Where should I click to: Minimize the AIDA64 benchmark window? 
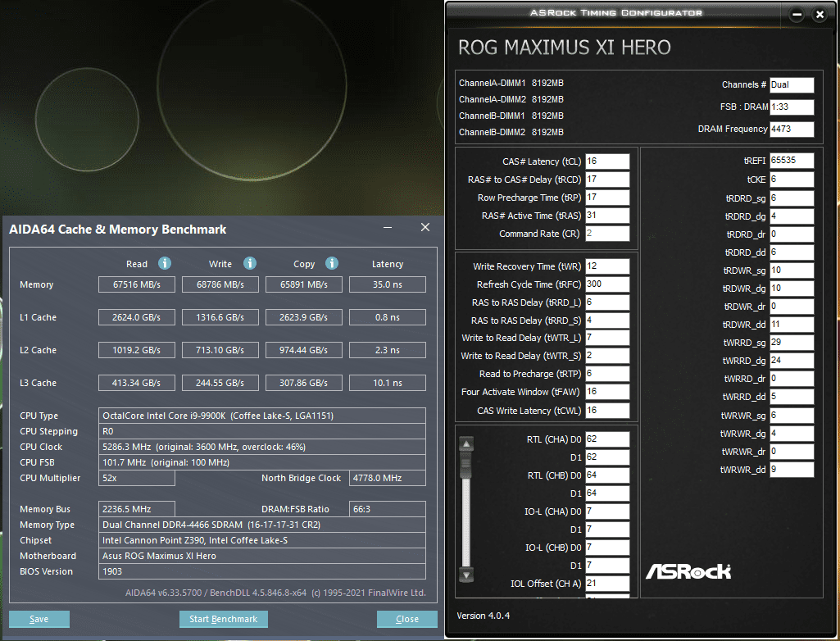tap(388, 228)
